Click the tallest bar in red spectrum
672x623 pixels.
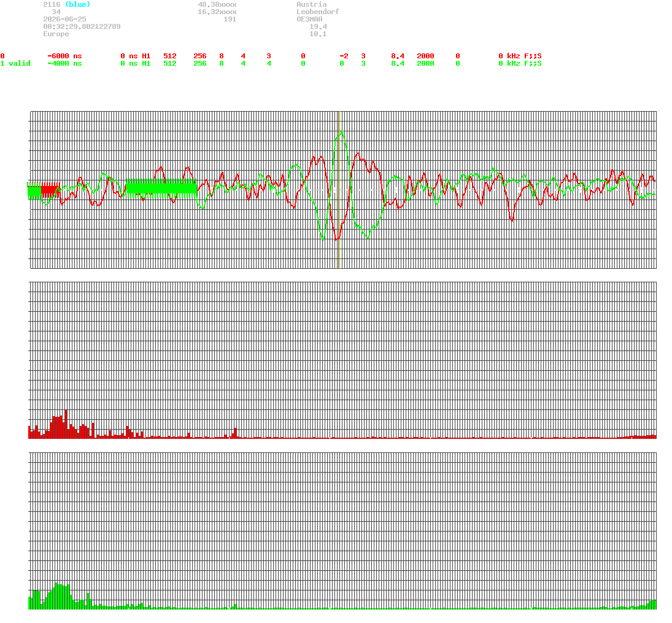tap(66, 424)
